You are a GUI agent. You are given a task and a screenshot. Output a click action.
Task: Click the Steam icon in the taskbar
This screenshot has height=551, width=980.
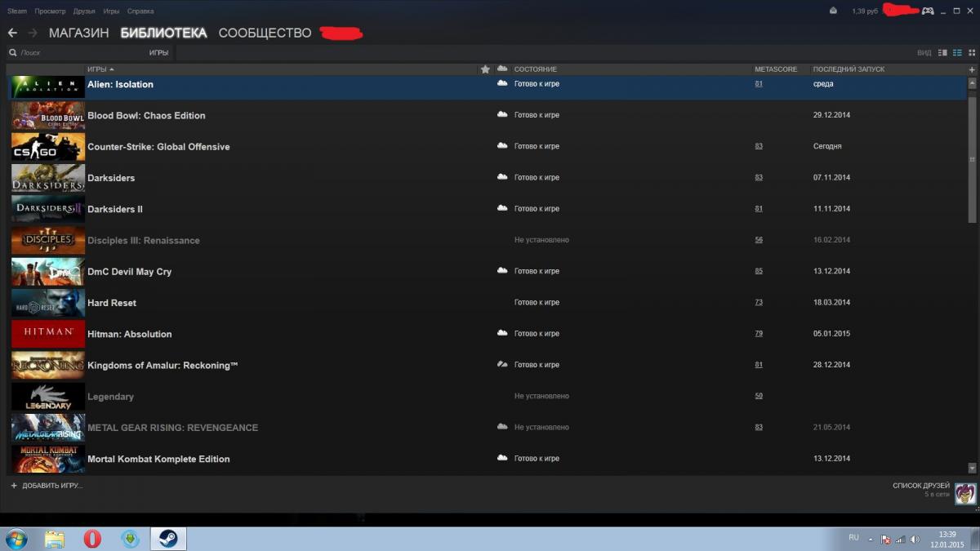click(x=168, y=539)
